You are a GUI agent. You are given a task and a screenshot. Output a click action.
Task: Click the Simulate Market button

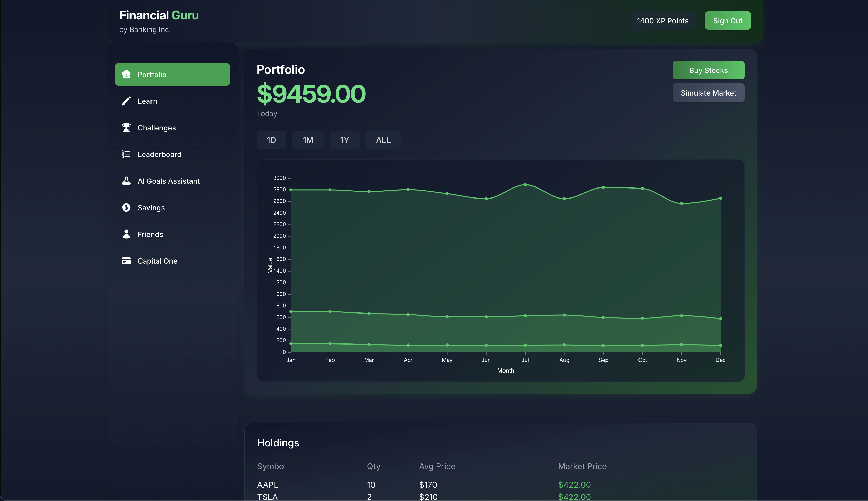tap(708, 93)
